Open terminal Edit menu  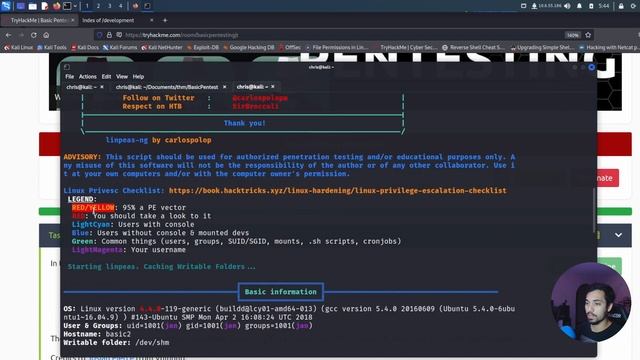[106, 76]
